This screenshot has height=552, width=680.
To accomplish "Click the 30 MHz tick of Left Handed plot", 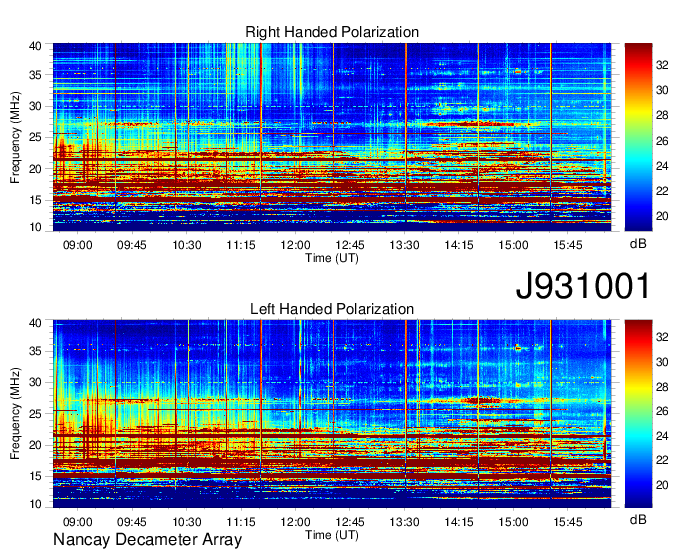I will point(35,382).
